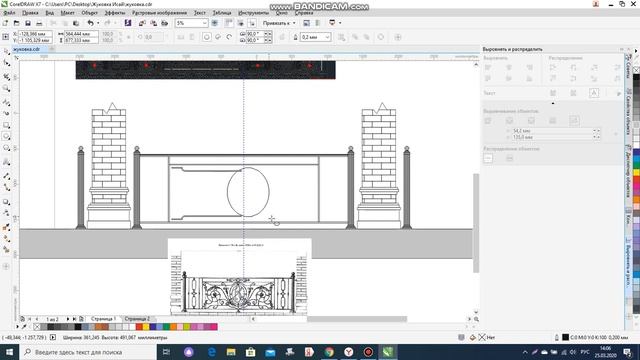Select the Artistic Media tool
The image size is (640, 360).
6,113
